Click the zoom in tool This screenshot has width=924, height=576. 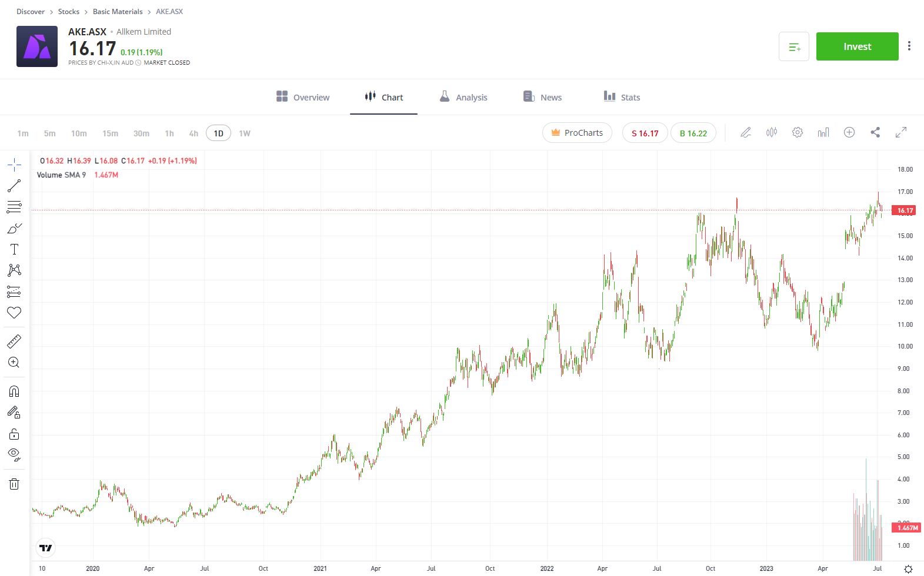coord(14,363)
